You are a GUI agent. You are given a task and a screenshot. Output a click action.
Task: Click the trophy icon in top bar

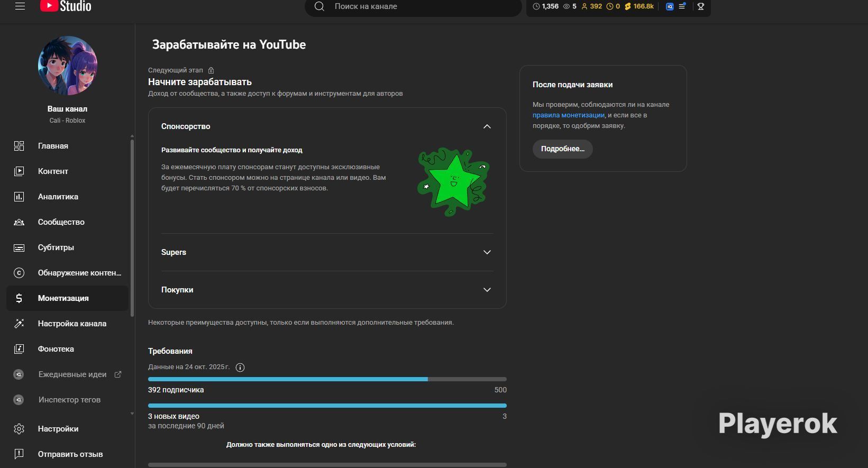(x=701, y=6)
